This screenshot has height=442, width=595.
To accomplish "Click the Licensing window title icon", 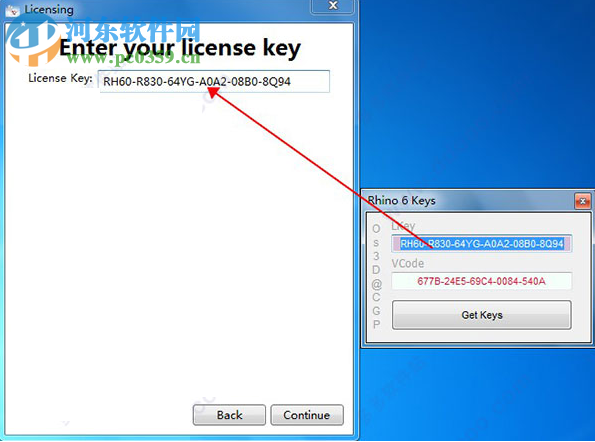I will click(13, 10).
